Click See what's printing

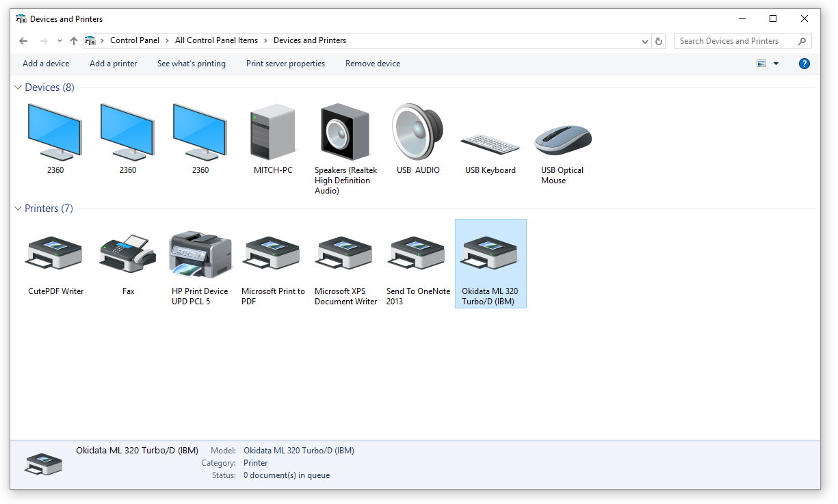[x=192, y=64]
